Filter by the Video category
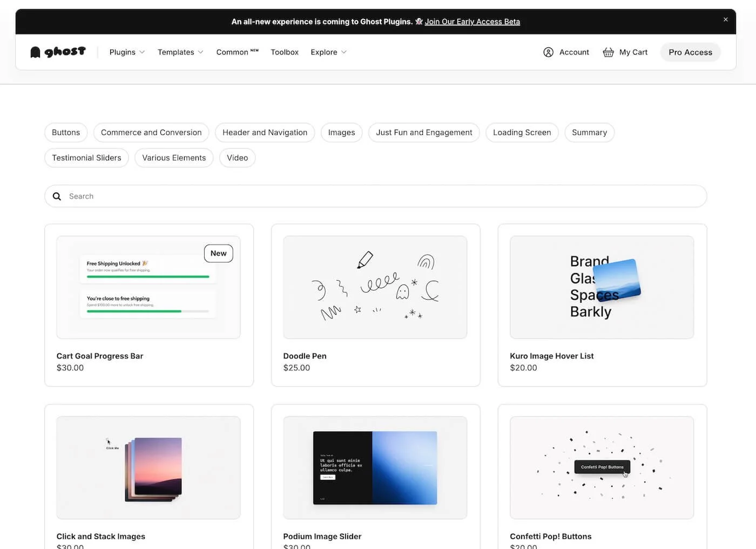This screenshot has width=756, height=549. 237,158
